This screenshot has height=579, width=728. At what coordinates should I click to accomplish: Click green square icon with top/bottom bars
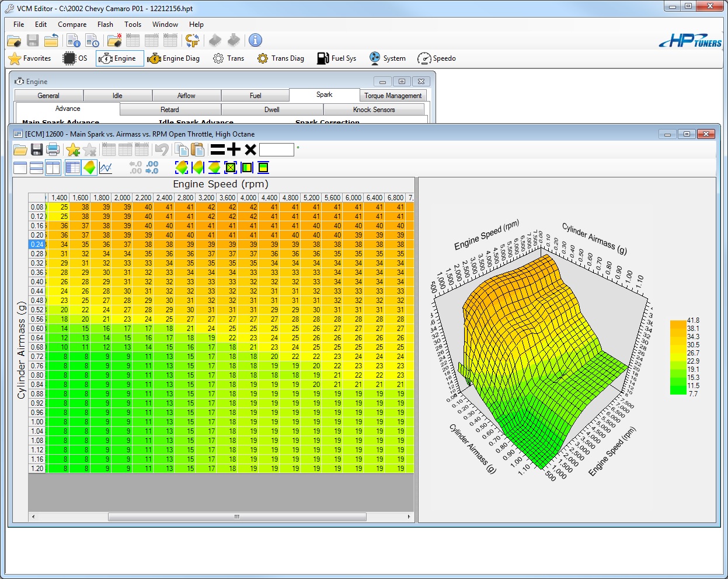point(263,168)
